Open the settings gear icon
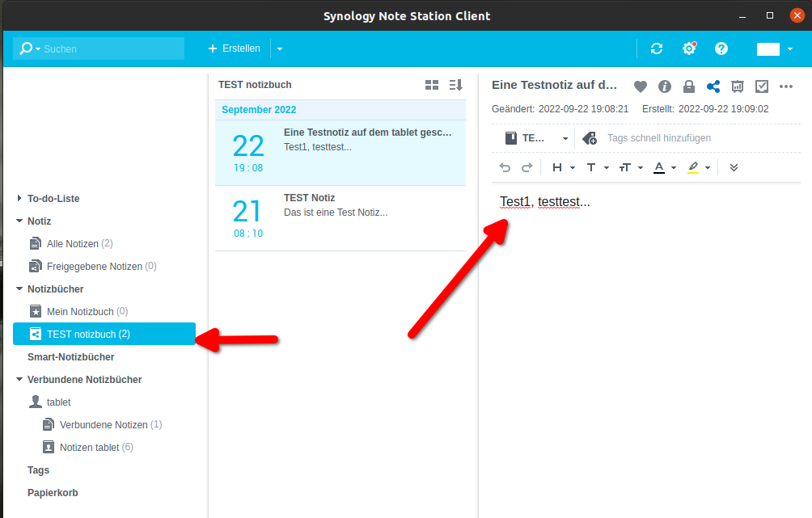This screenshot has width=812, height=518. pyautogui.click(x=689, y=48)
